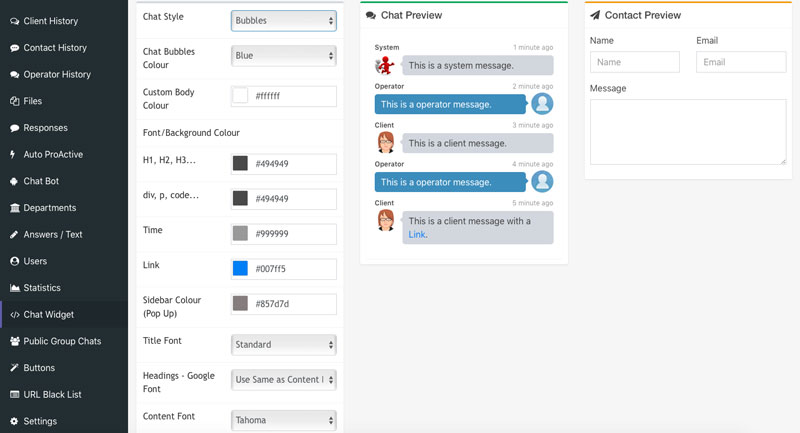800x433 pixels.
Task: Click the Settings gear icon in sidebar
Action: [x=14, y=421]
